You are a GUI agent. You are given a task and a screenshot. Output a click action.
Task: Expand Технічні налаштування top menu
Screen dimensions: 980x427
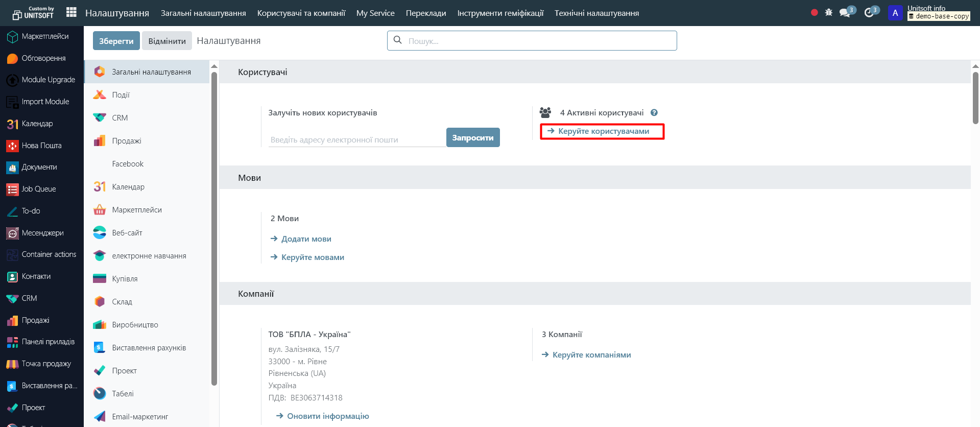pos(596,13)
